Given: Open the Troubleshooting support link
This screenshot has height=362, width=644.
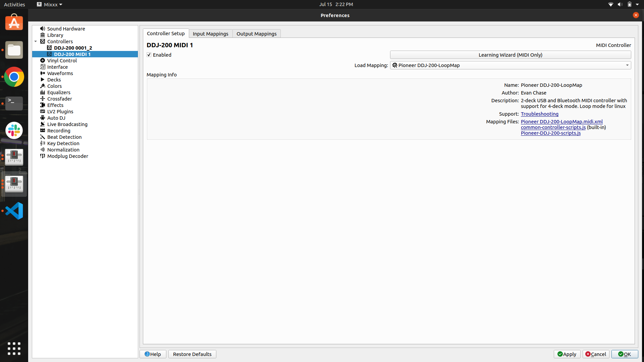Looking at the screenshot, I should coord(539,114).
